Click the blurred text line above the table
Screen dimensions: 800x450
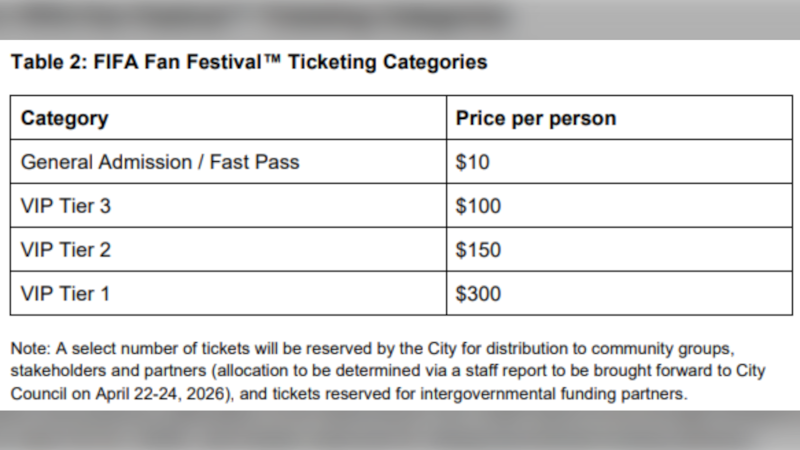click(260, 18)
